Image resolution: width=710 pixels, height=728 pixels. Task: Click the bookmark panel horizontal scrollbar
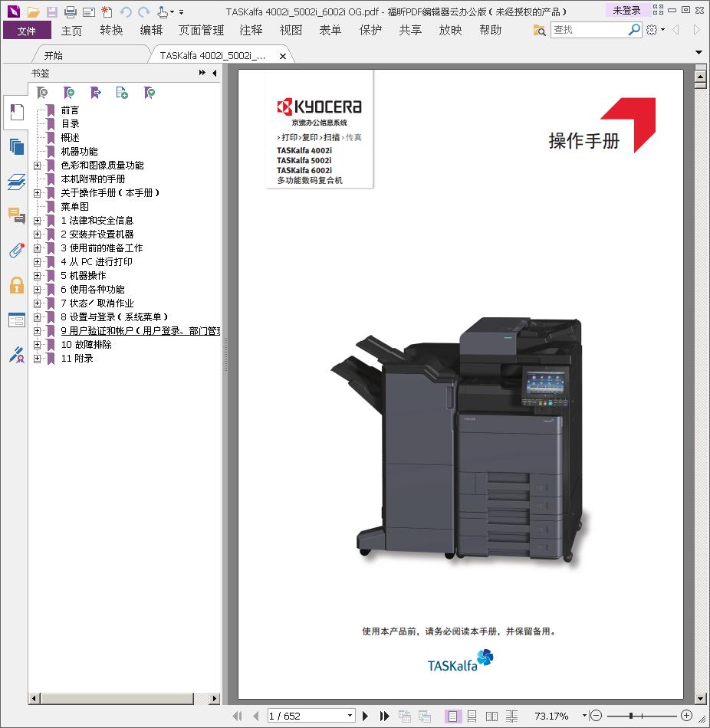click(117, 698)
